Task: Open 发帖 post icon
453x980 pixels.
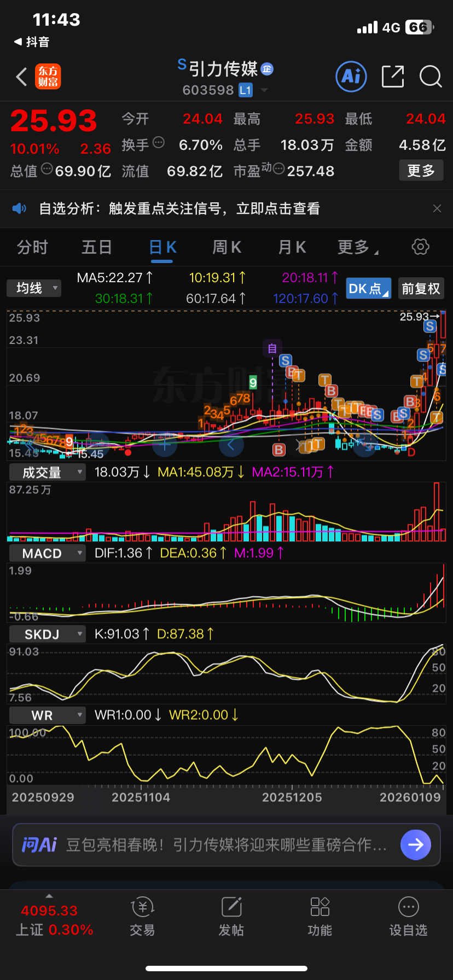Action: tap(231, 907)
